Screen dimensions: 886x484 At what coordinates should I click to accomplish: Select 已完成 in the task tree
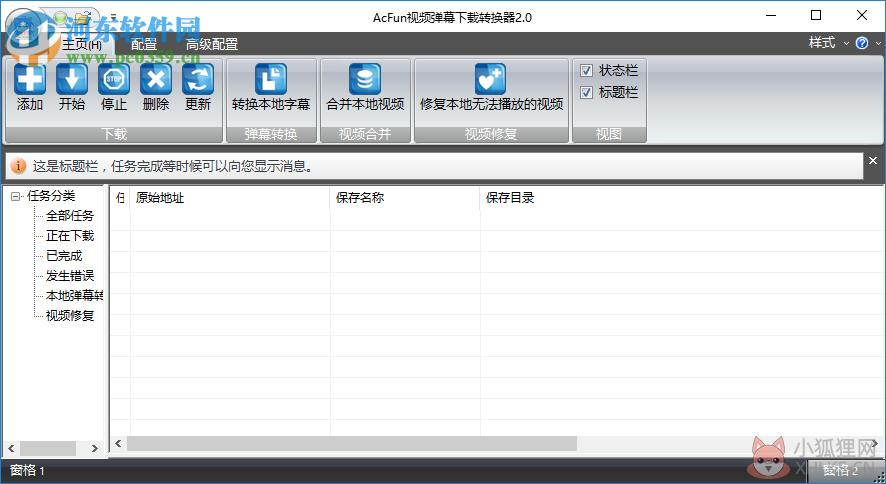coord(64,256)
